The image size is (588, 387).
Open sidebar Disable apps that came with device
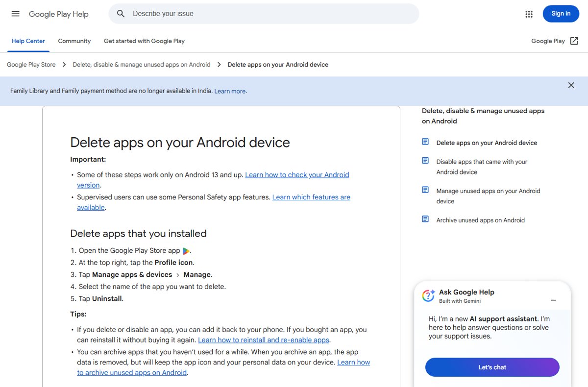[482, 167]
